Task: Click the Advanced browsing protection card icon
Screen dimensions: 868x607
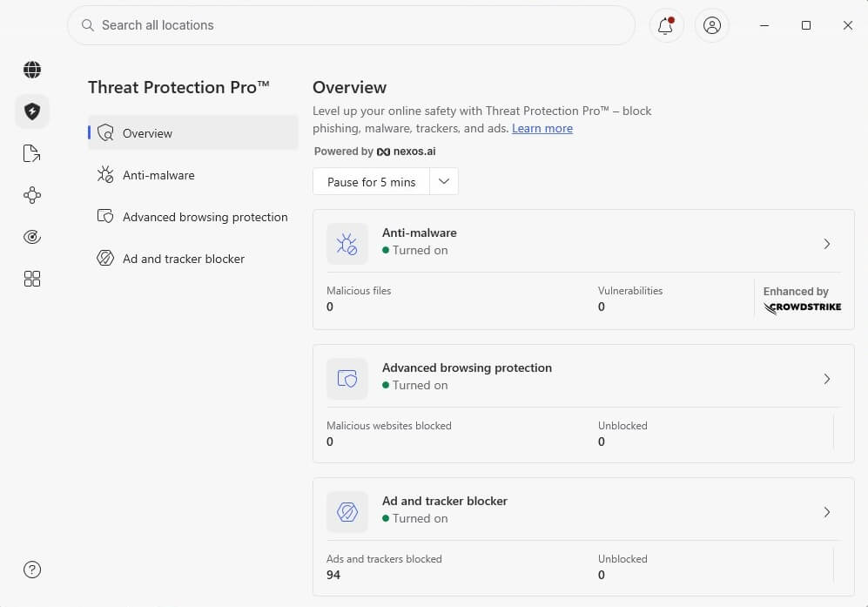Action: [347, 379]
